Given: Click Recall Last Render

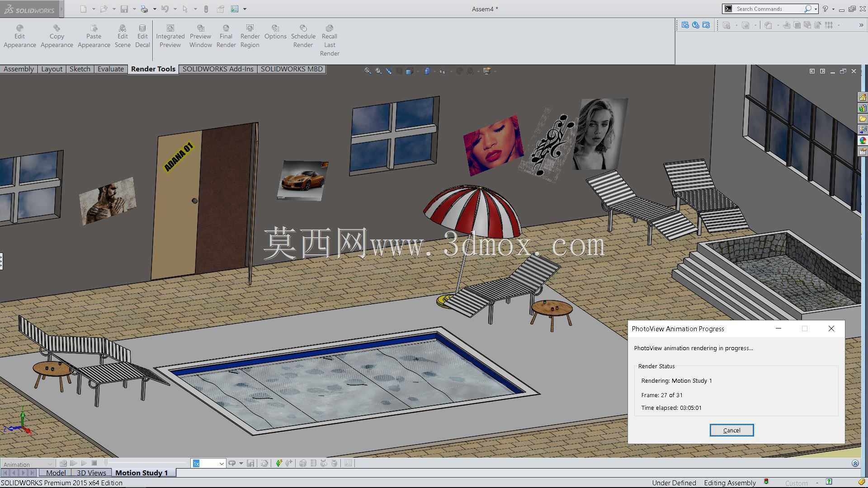Looking at the screenshot, I should pyautogui.click(x=330, y=41).
